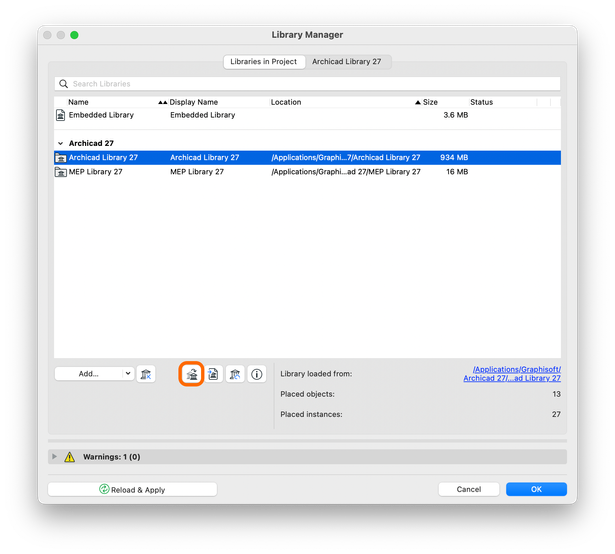Sort by the Name column header
This screenshot has width=615, height=554.
coord(78,102)
